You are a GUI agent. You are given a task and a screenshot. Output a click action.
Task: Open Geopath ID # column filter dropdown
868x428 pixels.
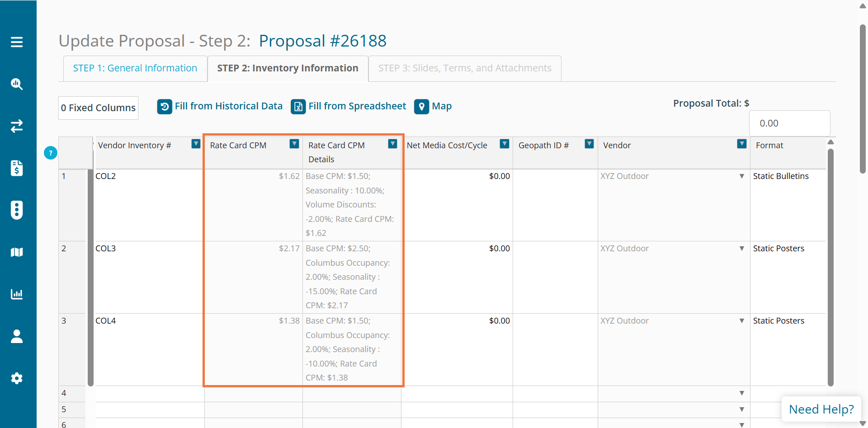tap(589, 144)
